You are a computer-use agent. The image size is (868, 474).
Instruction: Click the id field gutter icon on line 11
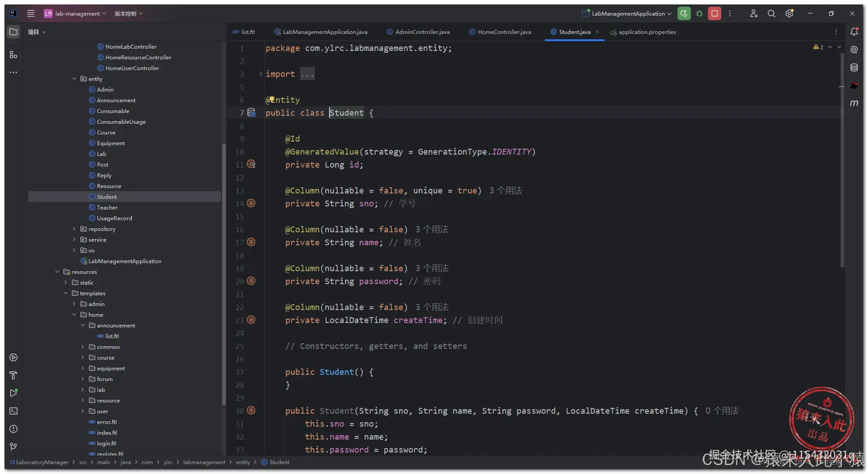coord(251,164)
